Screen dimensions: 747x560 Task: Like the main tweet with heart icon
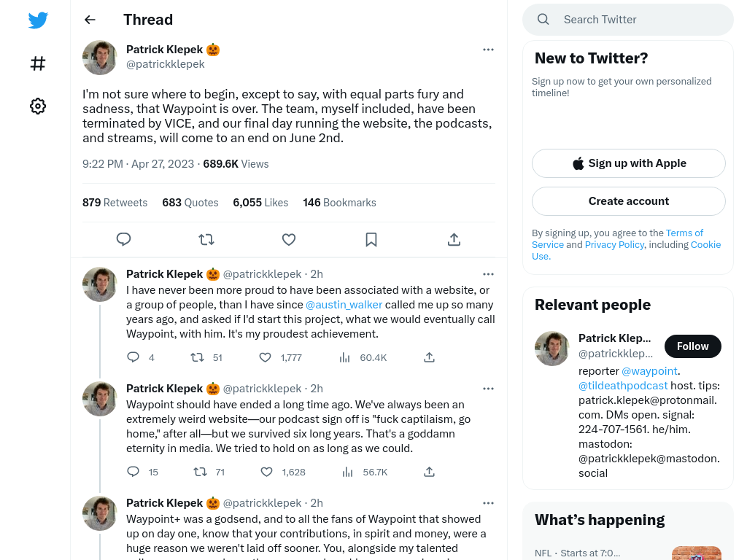tap(289, 239)
